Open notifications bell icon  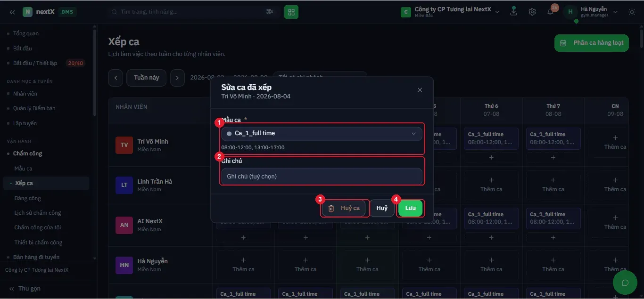coord(550,12)
